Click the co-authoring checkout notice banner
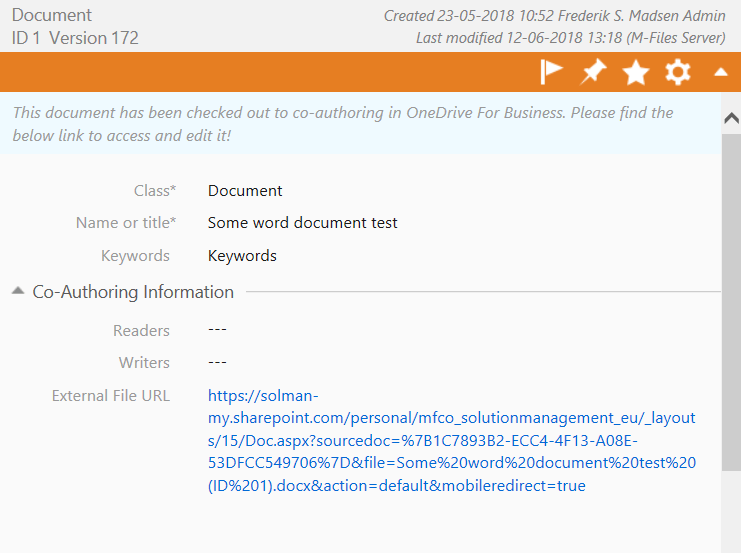Screen dimensions: 741x553 [361, 123]
